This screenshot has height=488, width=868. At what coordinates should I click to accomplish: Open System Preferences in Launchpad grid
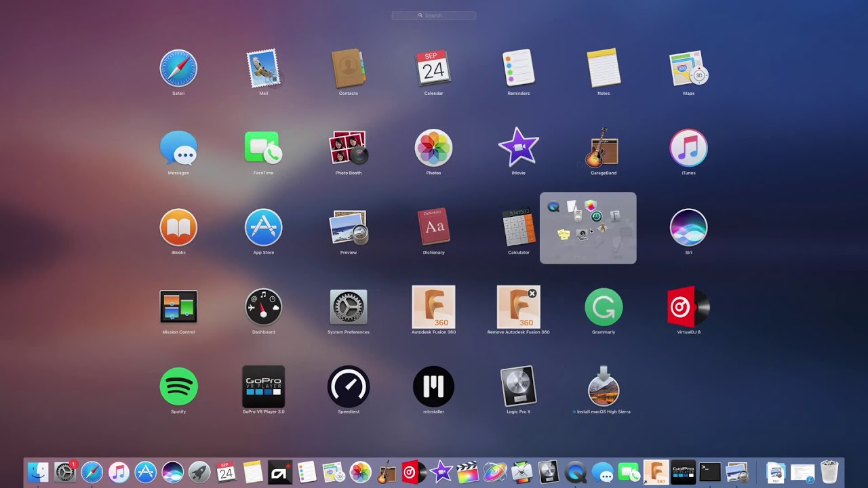tap(349, 306)
